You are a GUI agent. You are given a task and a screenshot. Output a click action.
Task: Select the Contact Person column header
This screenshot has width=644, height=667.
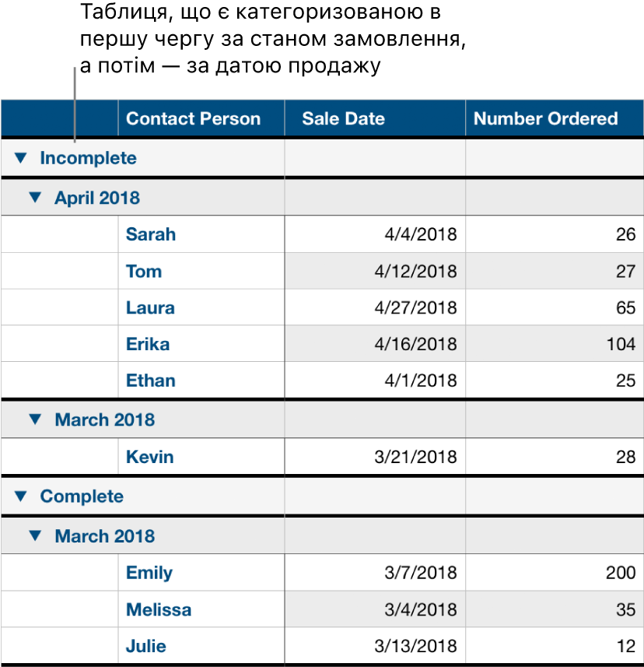tap(193, 119)
